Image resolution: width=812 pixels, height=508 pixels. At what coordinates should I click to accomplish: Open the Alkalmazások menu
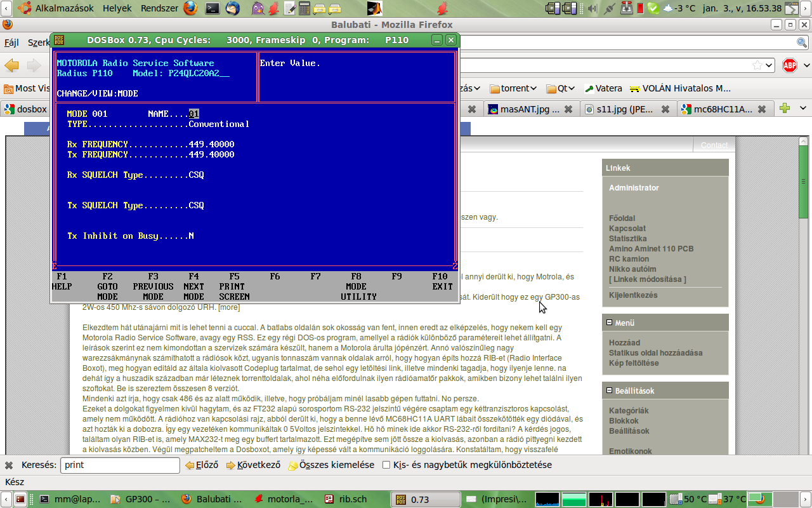pos(65,8)
